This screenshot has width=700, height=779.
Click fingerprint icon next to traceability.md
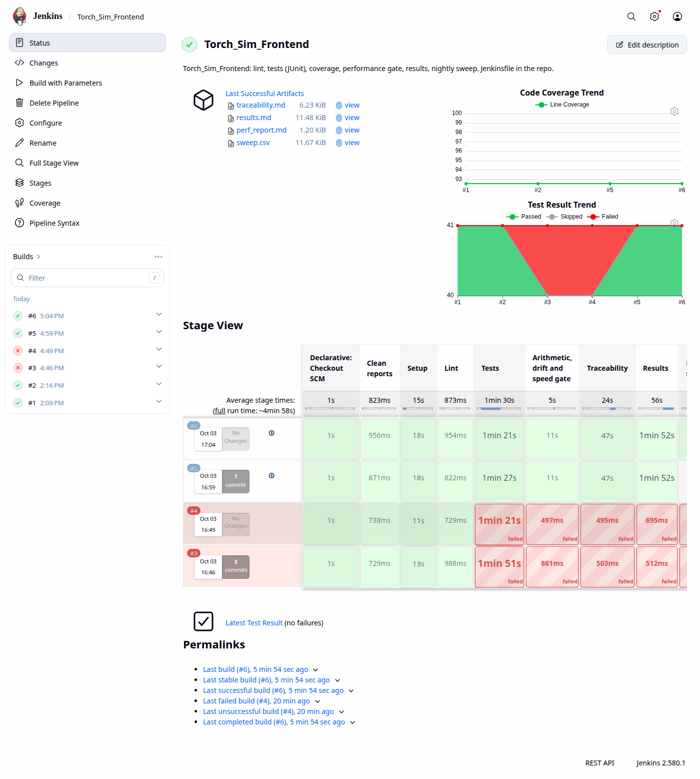click(339, 106)
